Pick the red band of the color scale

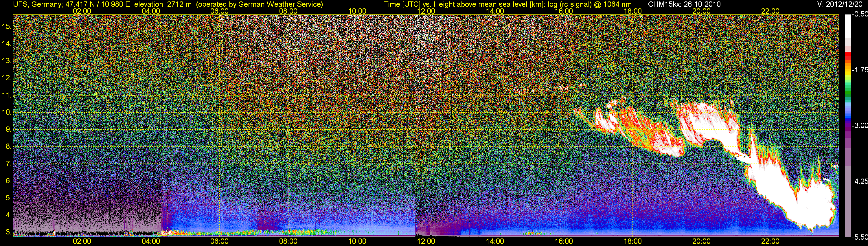(847, 56)
